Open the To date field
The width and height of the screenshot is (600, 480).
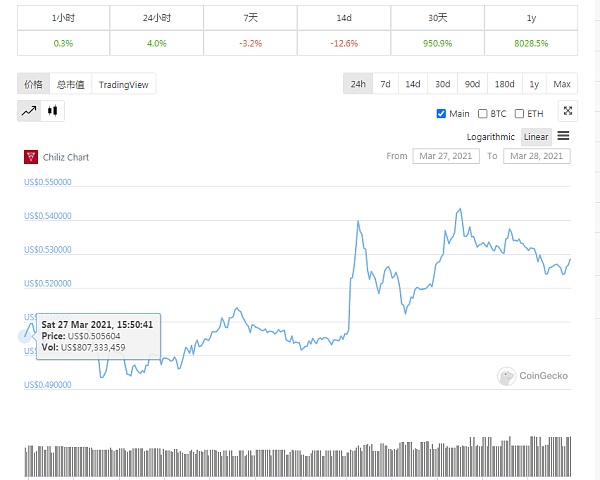[537, 156]
